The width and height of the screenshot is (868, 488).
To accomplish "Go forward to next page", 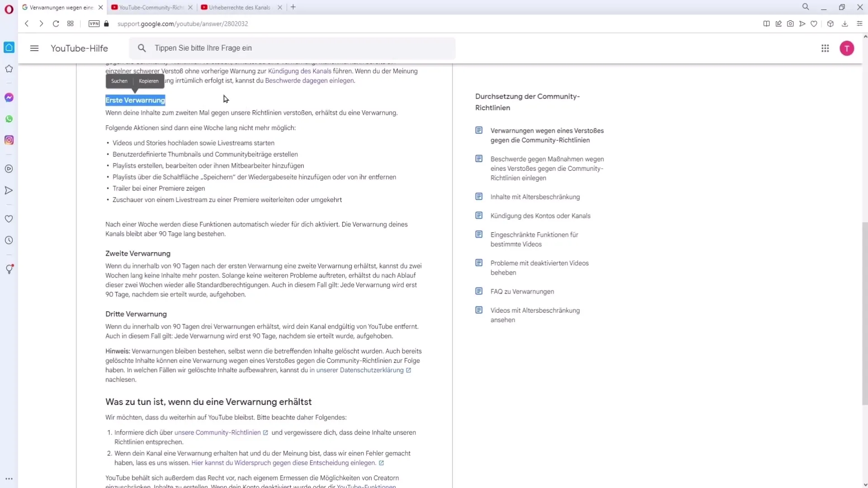I will 41,23.
